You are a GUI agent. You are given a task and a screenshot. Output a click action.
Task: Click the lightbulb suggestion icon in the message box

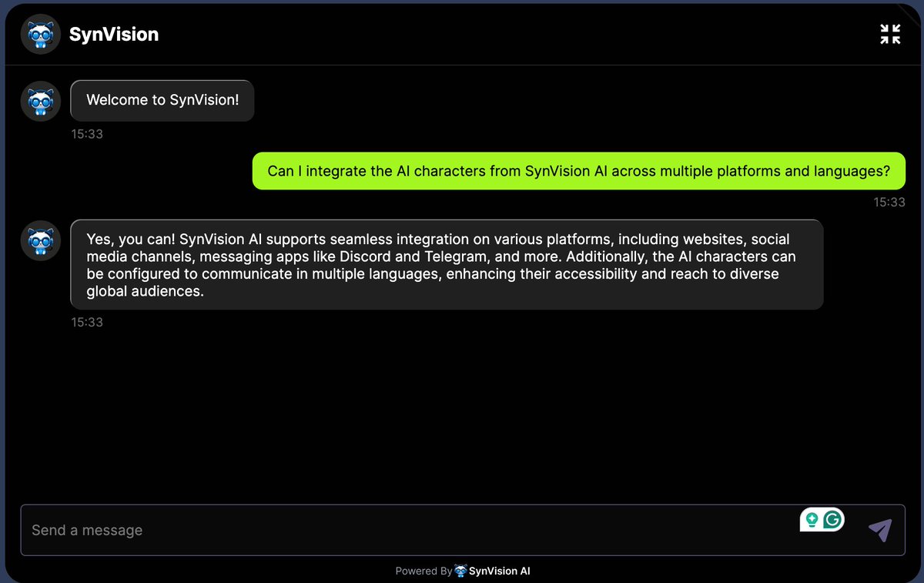[x=811, y=520]
